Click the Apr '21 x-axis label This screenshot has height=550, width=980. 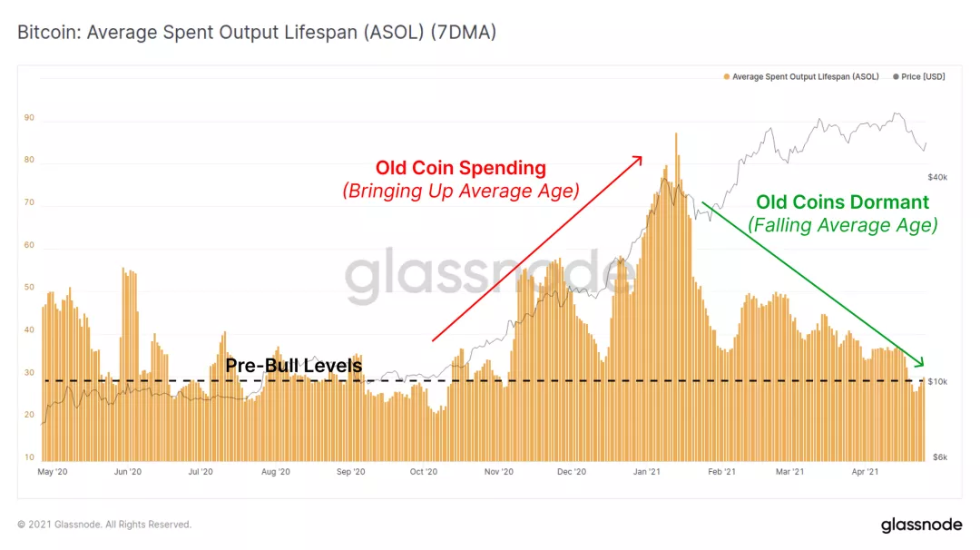point(865,472)
